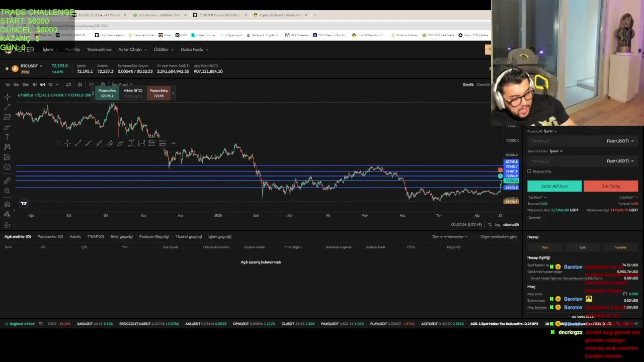Open the prediction and measurement tools
This screenshot has height=362, width=644.
click(x=7, y=157)
